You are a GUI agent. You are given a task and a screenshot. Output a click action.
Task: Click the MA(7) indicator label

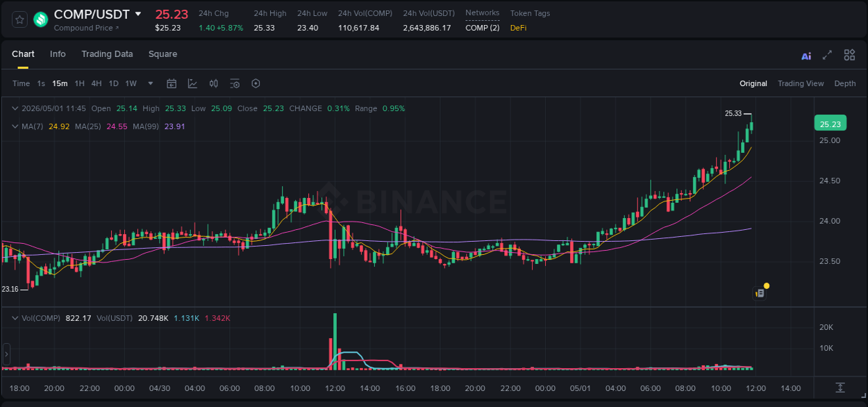(33, 126)
